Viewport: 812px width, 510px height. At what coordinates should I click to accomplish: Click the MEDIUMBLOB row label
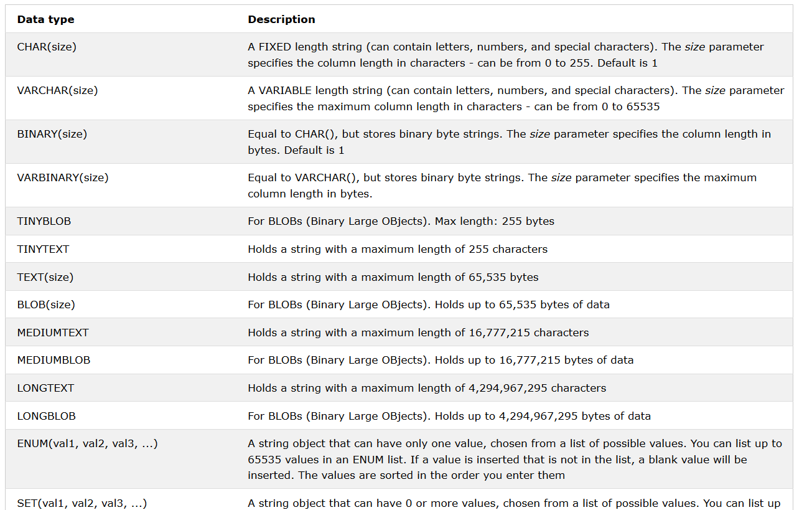pyautogui.click(x=54, y=360)
